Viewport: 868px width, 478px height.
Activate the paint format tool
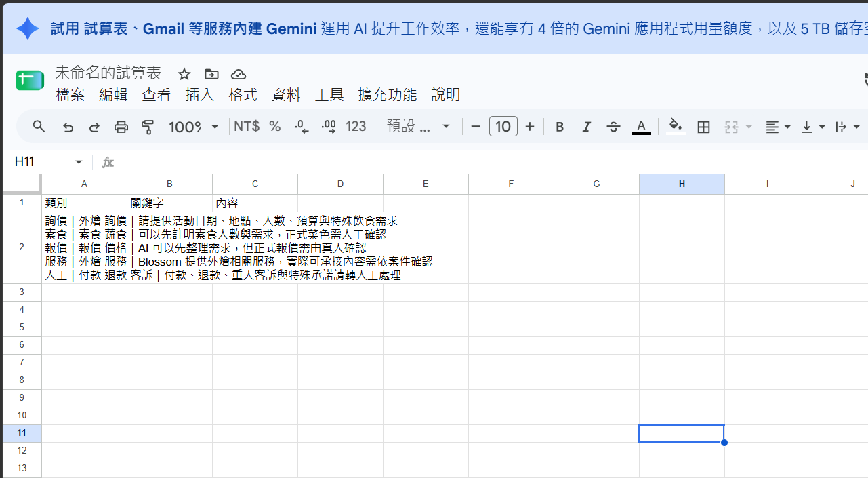click(148, 127)
